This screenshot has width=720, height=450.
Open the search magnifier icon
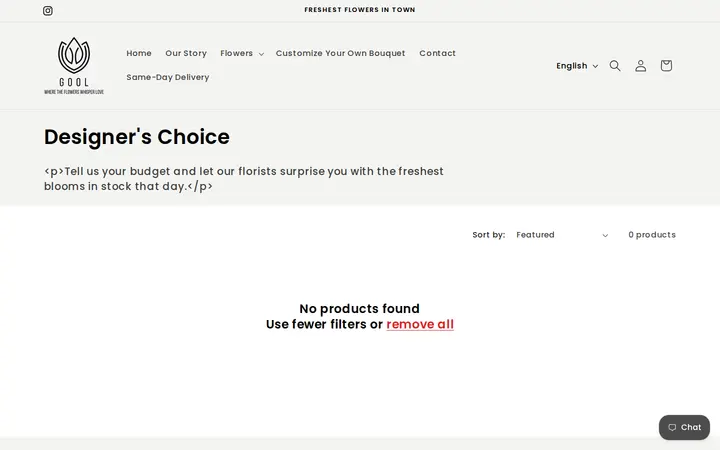point(615,66)
